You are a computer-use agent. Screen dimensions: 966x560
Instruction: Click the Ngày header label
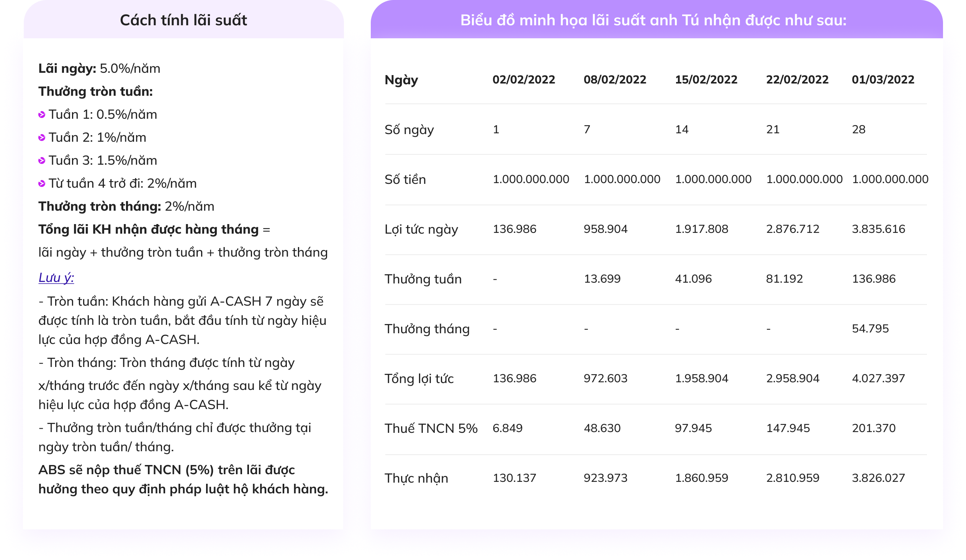[x=401, y=80]
